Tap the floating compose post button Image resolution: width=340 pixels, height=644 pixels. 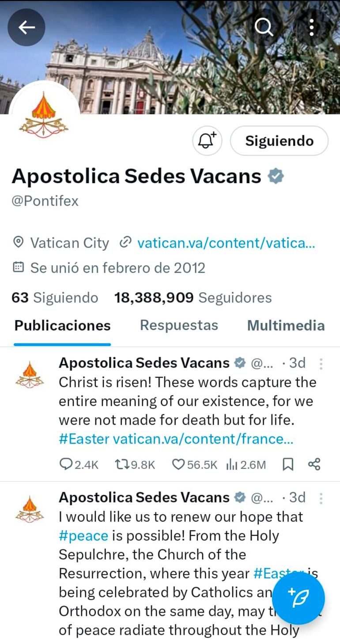(298, 598)
